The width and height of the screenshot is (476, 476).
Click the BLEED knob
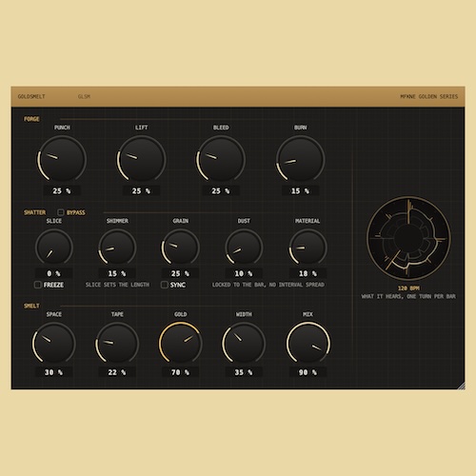221,159
